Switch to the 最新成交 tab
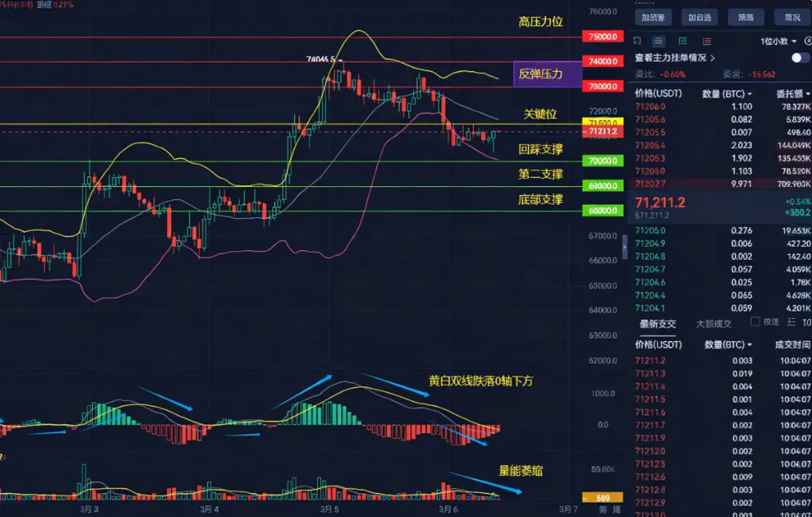This screenshot has height=517, width=812. [658, 324]
